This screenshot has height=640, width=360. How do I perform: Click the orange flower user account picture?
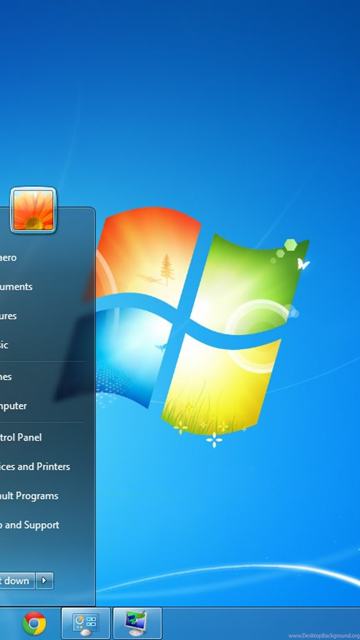click(x=33, y=210)
